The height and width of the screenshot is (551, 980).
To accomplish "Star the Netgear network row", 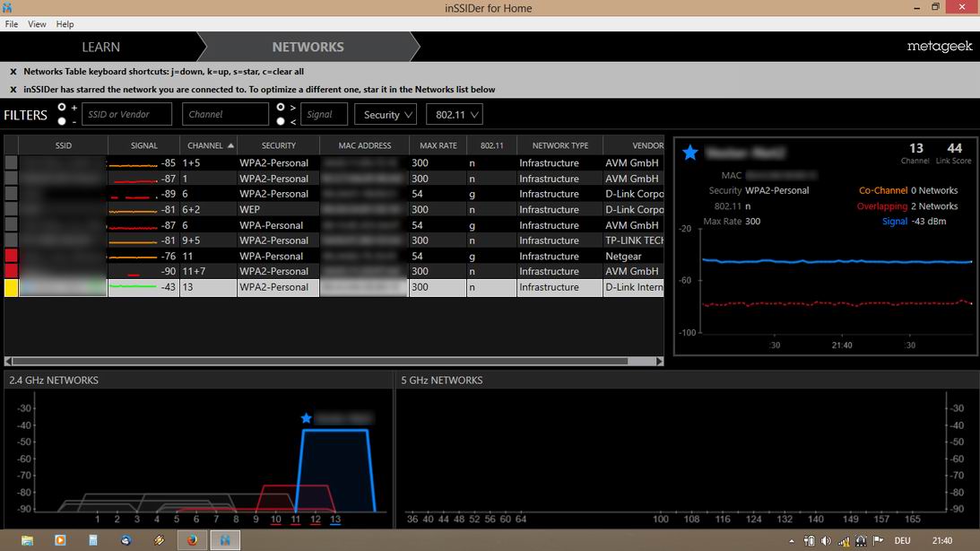I will point(11,256).
